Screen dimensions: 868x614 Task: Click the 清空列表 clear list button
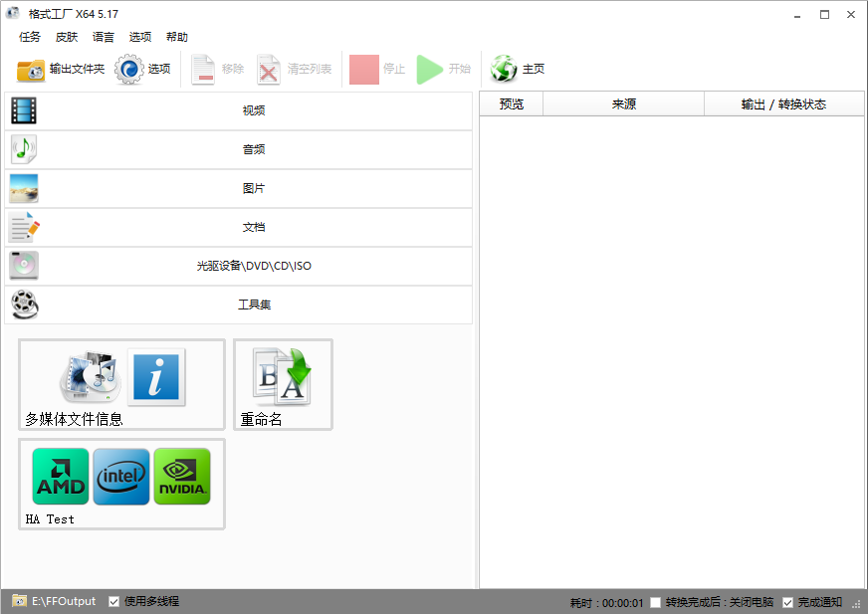coord(297,70)
